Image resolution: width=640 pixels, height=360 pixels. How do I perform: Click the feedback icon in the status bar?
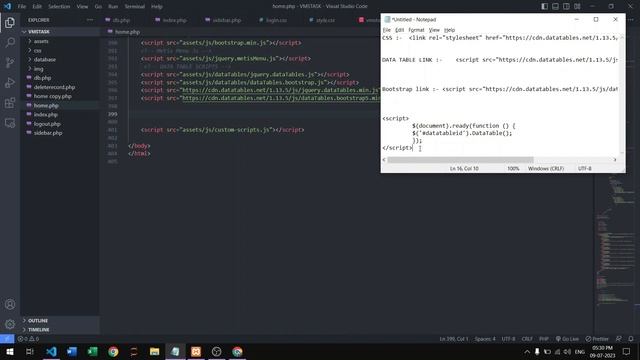(x=619, y=339)
